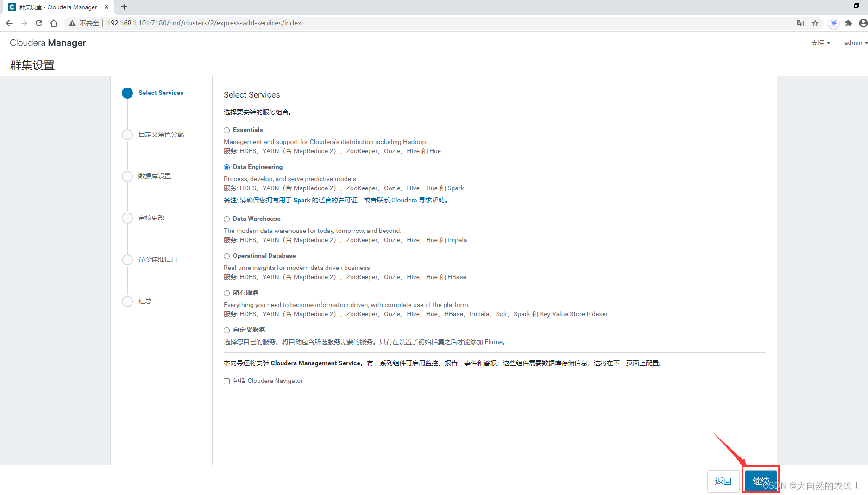The width and height of the screenshot is (868, 495).
Task: Open the browser home page icon
Action: coord(54,23)
